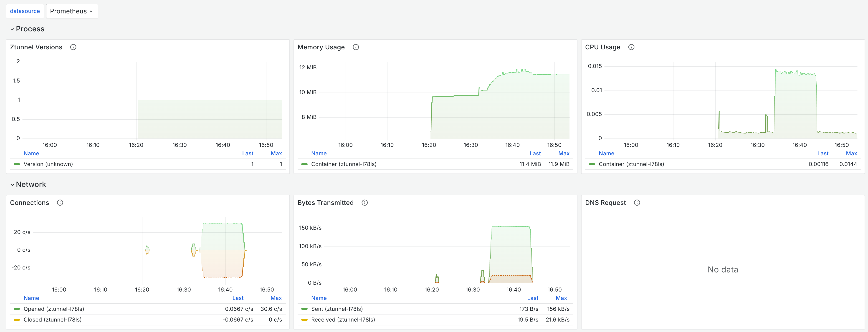Sort CPU Usage legend by Name

[606, 153]
